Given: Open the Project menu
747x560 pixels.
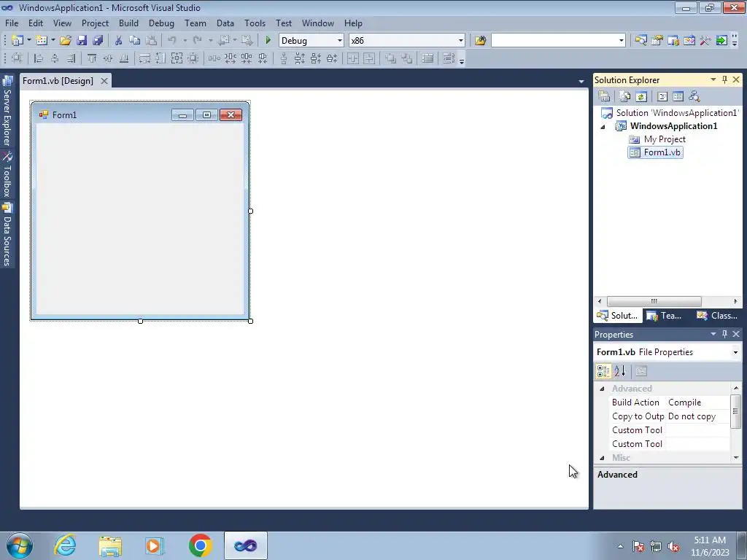Looking at the screenshot, I should [95, 23].
